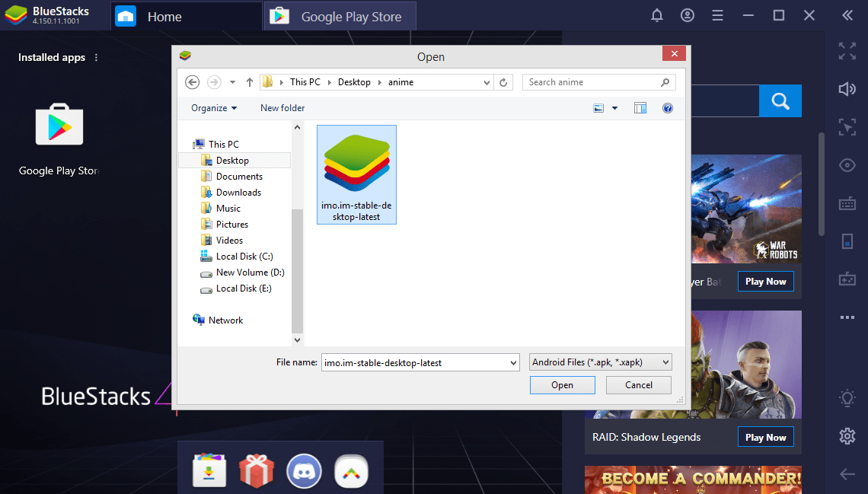Switch to the Home tab
Viewport: 868px width, 494px height.
coord(186,17)
